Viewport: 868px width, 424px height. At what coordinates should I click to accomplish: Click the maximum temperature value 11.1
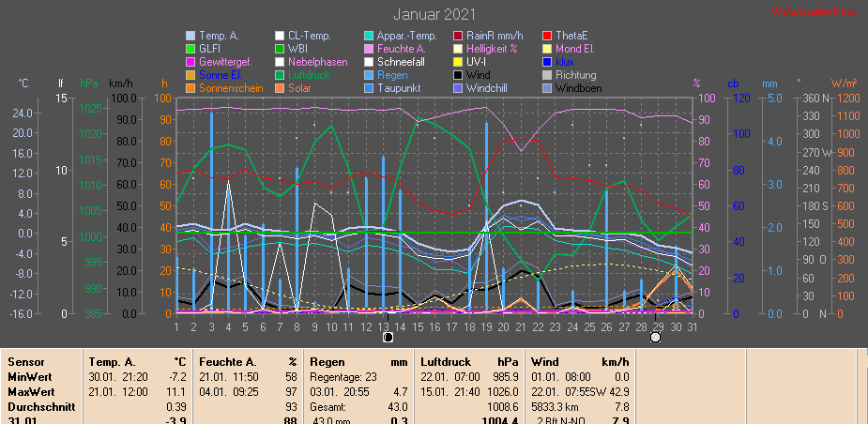pyautogui.click(x=177, y=392)
